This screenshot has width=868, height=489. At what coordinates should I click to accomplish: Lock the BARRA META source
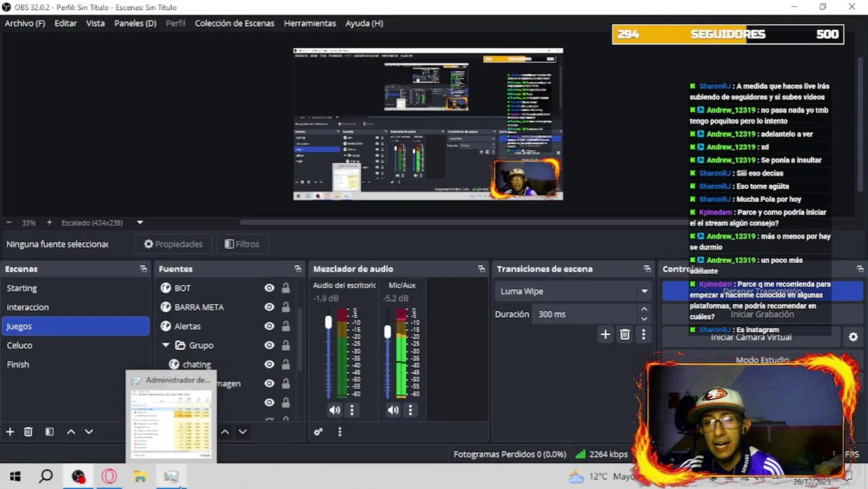point(286,307)
